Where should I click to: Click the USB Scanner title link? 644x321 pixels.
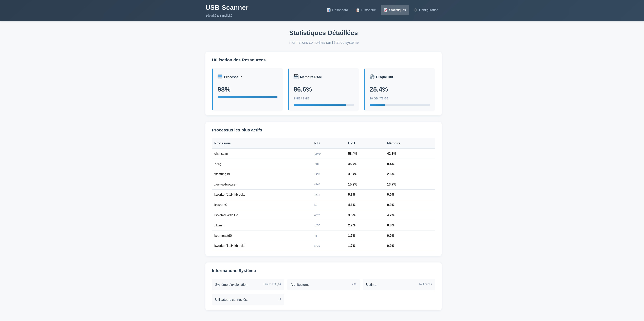click(x=227, y=7)
